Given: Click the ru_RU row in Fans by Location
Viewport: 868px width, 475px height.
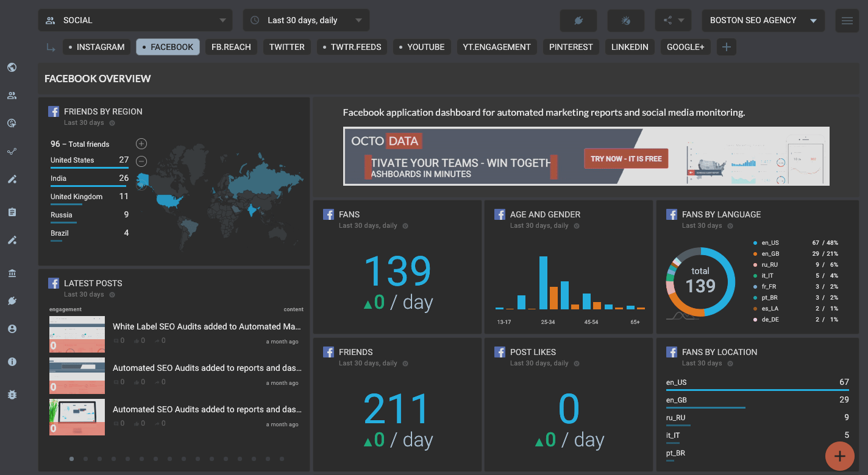Looking at the screenshot, I should point(758,419).
